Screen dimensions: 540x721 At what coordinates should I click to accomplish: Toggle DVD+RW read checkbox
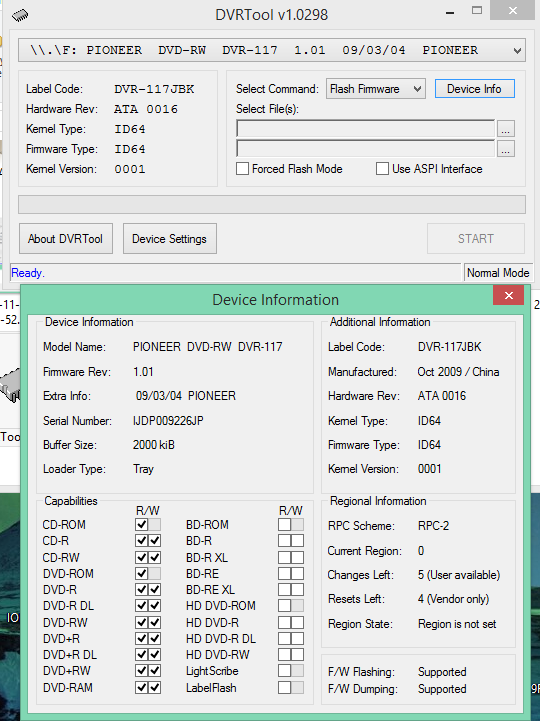(x=142, y=671)
